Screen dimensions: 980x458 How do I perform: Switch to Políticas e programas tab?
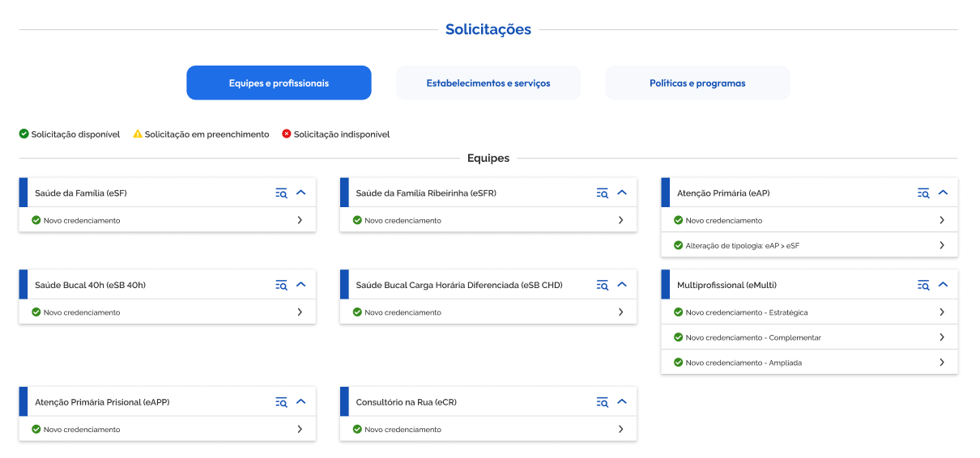697,83
